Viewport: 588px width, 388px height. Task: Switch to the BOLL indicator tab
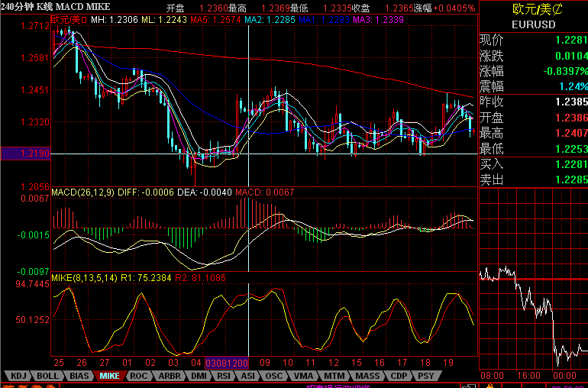(x=47, y=376)
